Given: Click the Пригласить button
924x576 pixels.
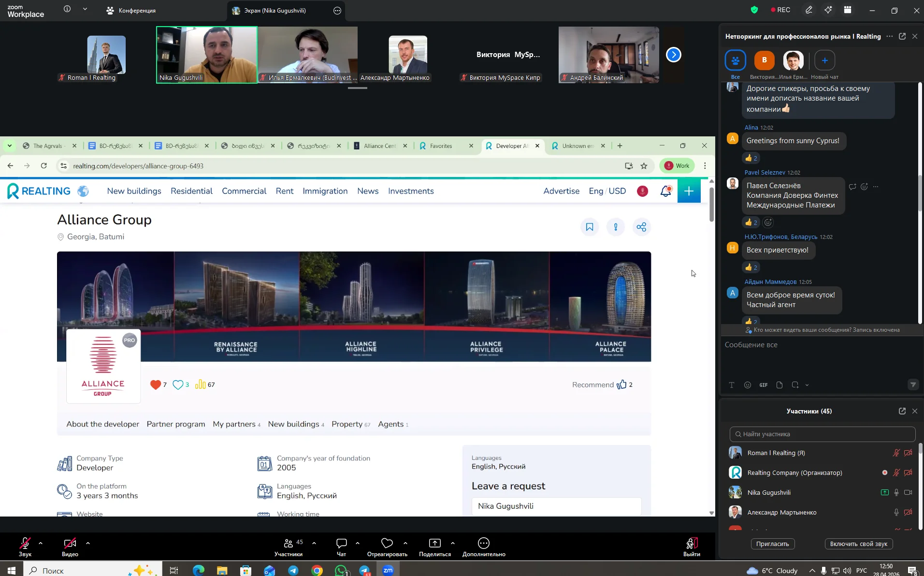Looking at the screenshot, I should (773, 544).
